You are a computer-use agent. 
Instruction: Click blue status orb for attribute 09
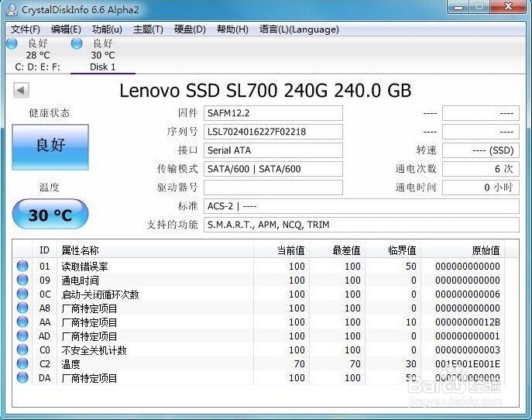pyautogui.click(x=22, y=280)
